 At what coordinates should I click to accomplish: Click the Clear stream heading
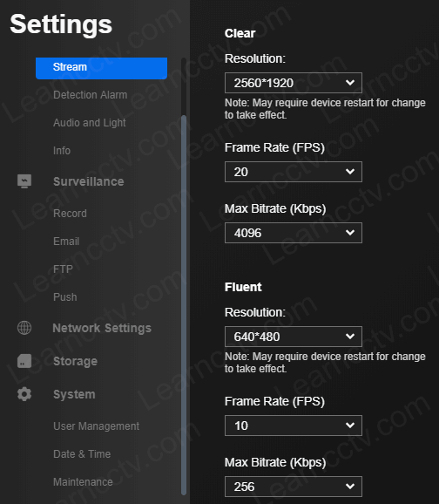point(240,33)
